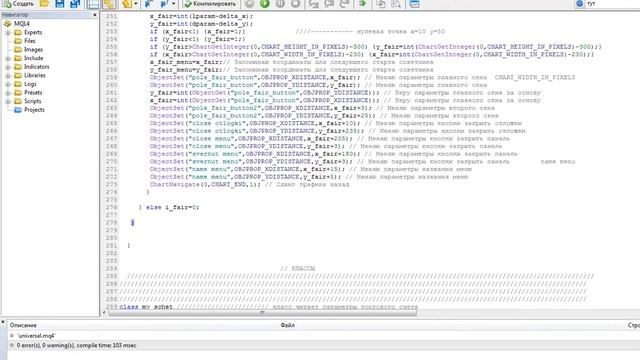
Task: Expand the Scripts folder node
Action: coord(8,101)
